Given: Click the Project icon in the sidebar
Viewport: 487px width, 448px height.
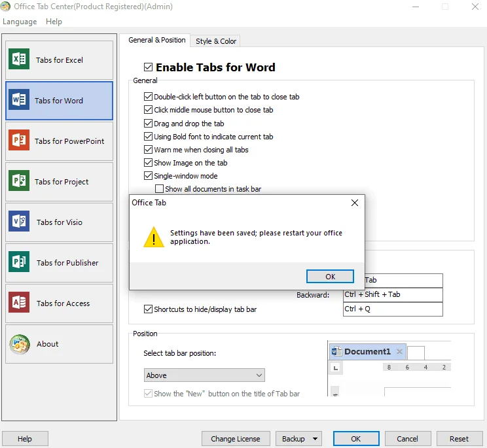Looking at the screenshot, I should point(19,181).
